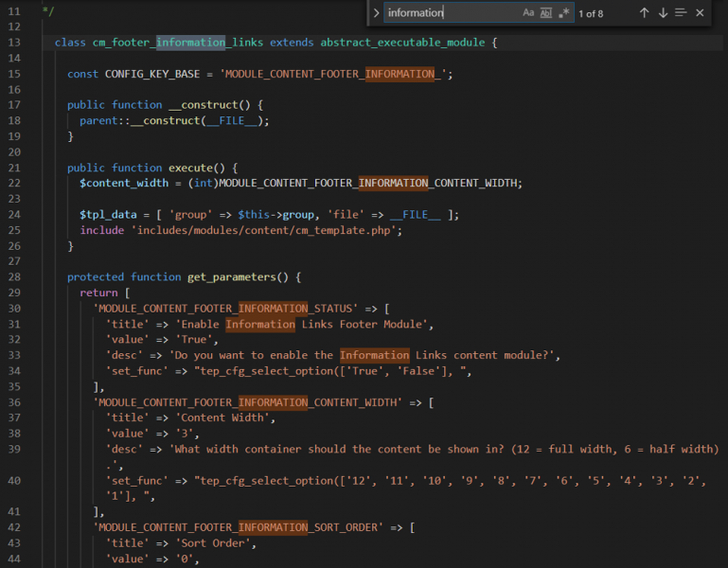Click '__construct()' in function declaration line 17

209,105
